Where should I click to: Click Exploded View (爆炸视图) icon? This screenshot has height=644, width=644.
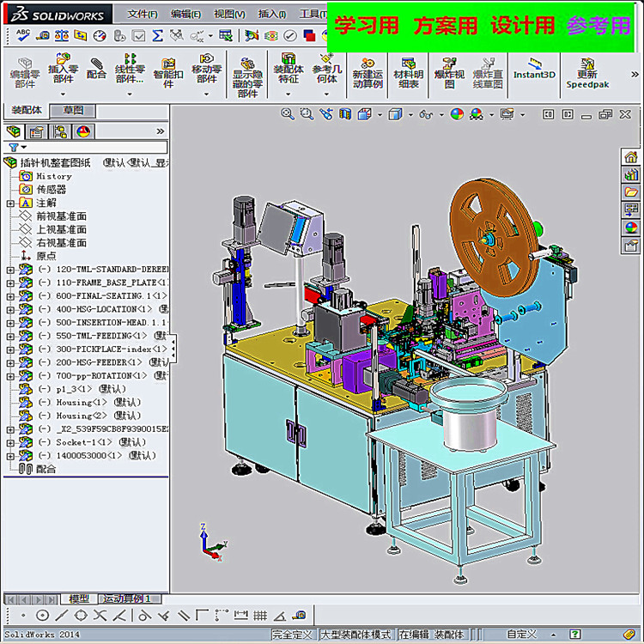click(449, 73)
